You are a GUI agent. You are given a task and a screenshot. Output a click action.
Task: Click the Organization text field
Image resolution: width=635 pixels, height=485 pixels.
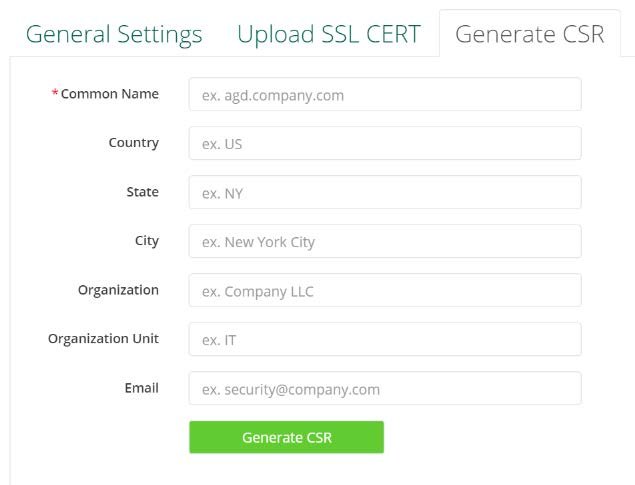[x=385, y=291]
